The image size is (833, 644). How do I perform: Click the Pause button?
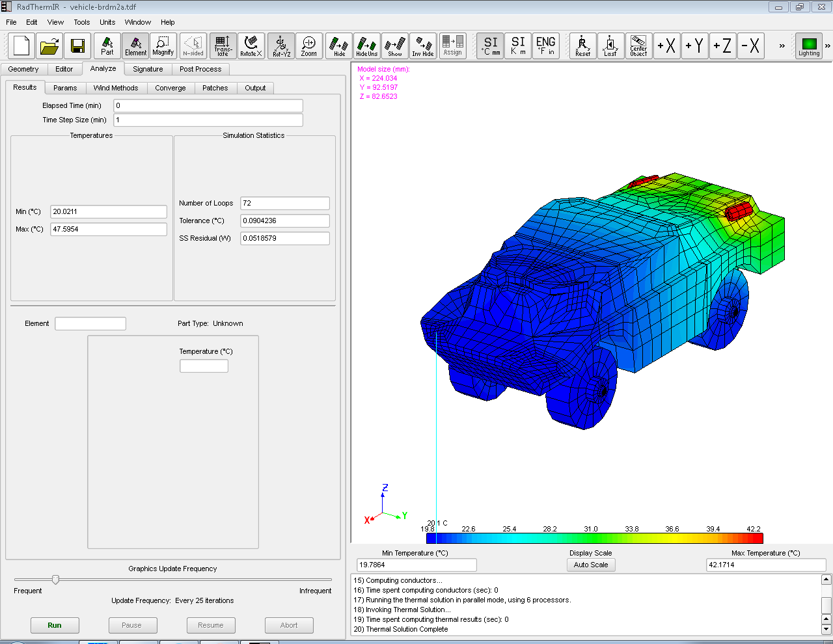coord(131,625)
